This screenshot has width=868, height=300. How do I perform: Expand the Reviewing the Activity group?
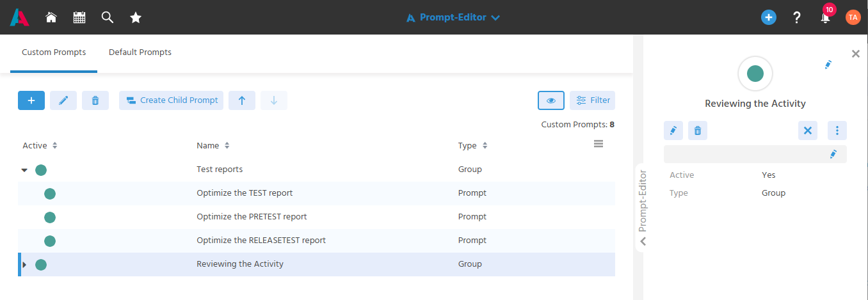24,264
